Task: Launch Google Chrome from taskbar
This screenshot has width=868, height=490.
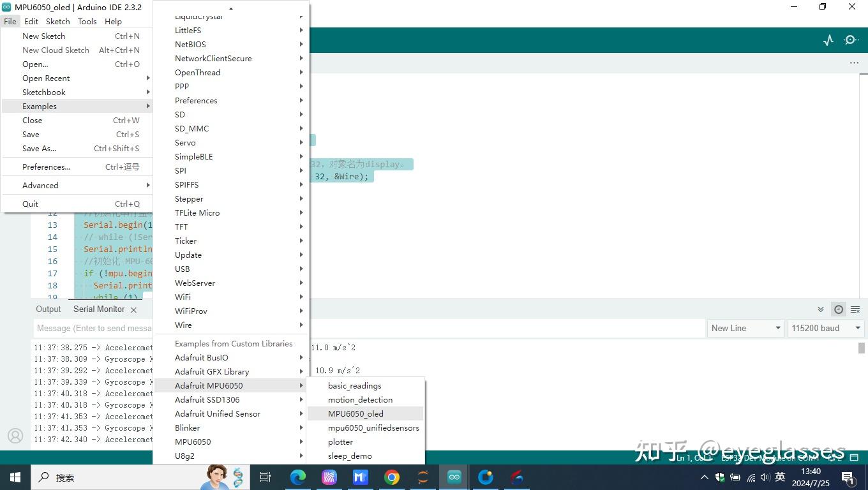Action: pos(392,477)
